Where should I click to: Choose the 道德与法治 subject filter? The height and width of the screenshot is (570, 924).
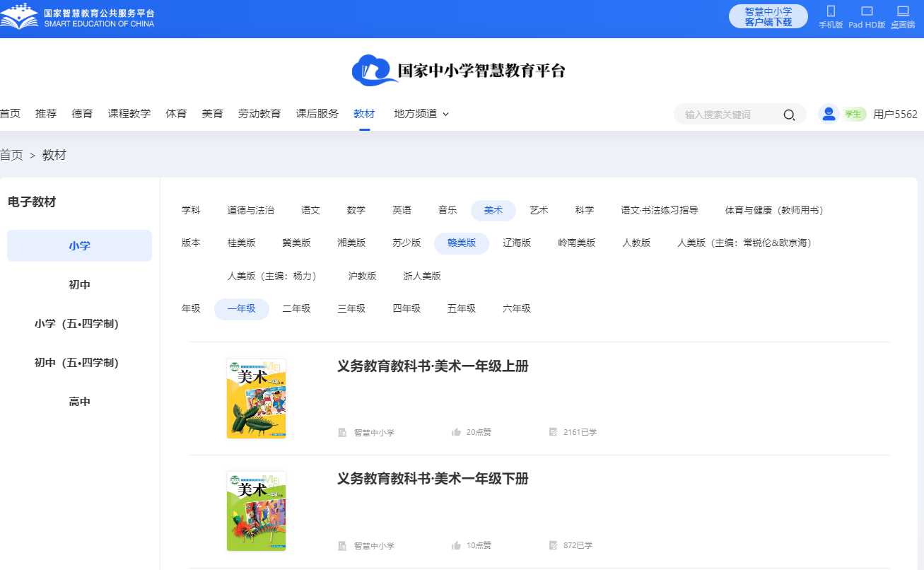(251, 211)
